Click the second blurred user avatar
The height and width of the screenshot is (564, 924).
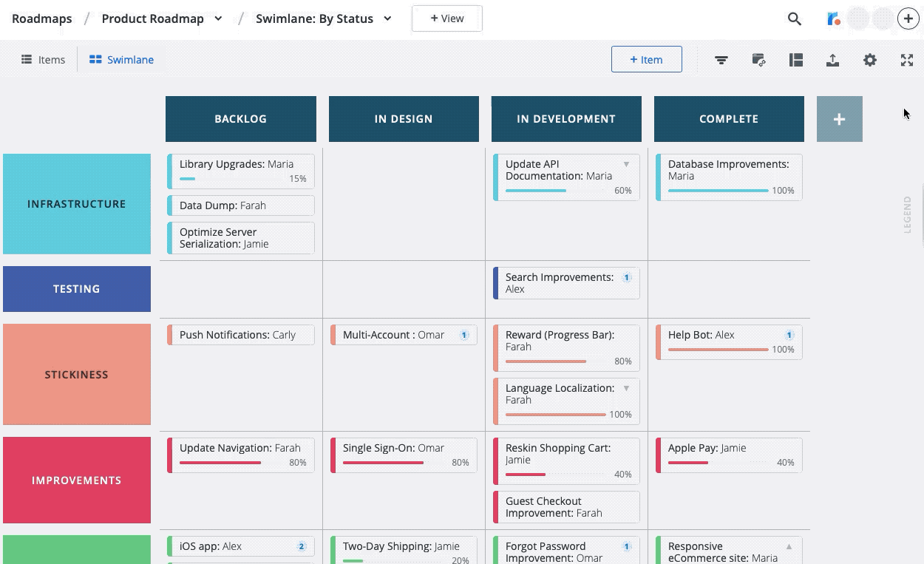pyautogui.click(x=883, y=19)
